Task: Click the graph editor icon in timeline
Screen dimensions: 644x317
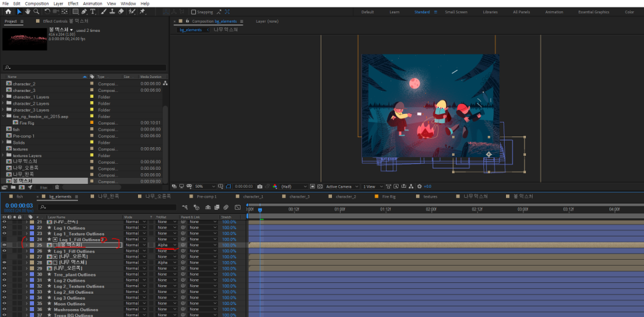Action: point(237,208)
